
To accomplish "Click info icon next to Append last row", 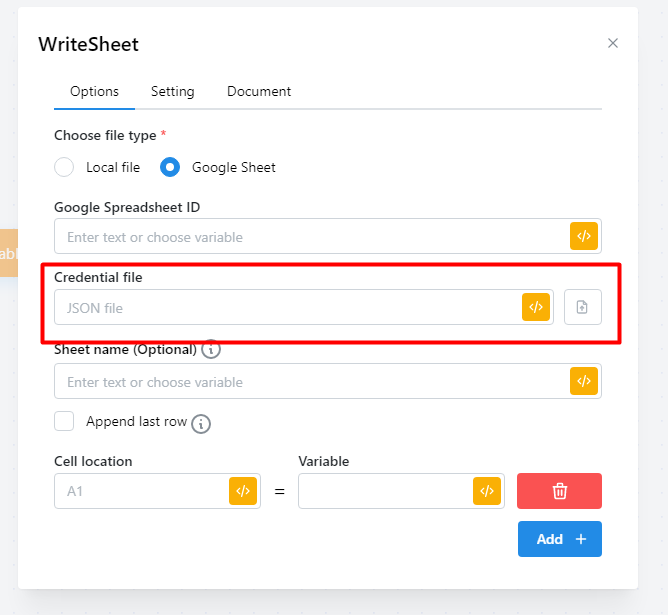I will pos(201,423).
